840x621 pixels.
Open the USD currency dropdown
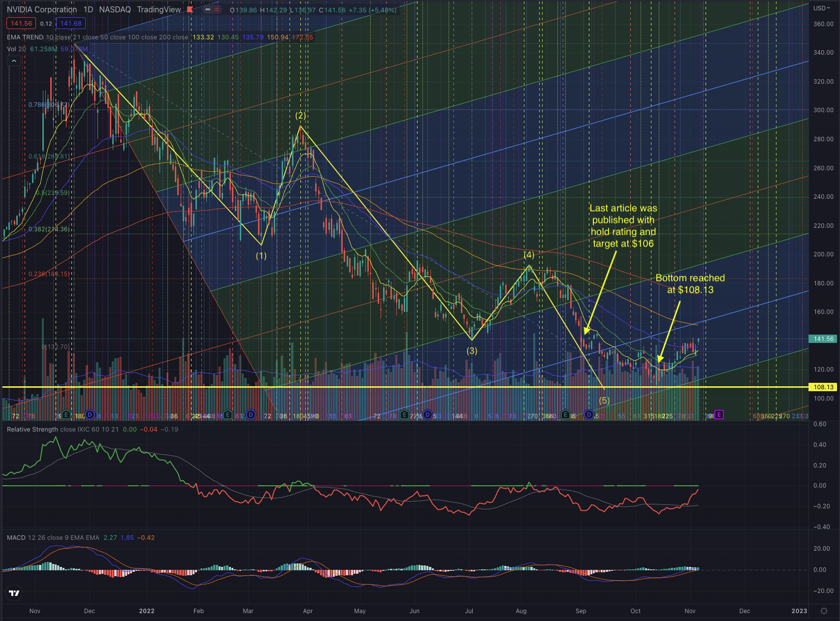[x=822, y=8]
